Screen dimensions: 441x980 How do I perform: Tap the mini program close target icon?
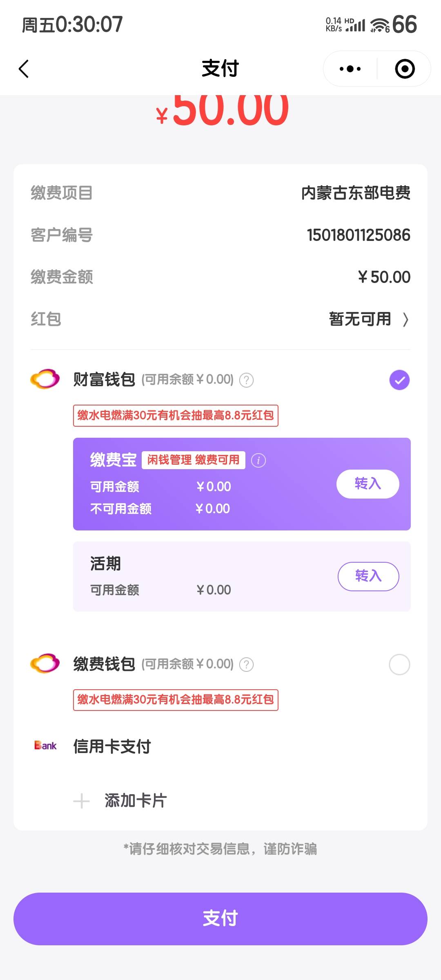[x=405, y=69]
